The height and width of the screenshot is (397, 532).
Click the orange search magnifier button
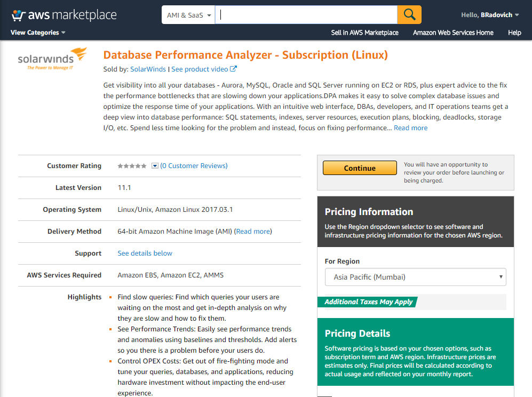tap(409, 14)
